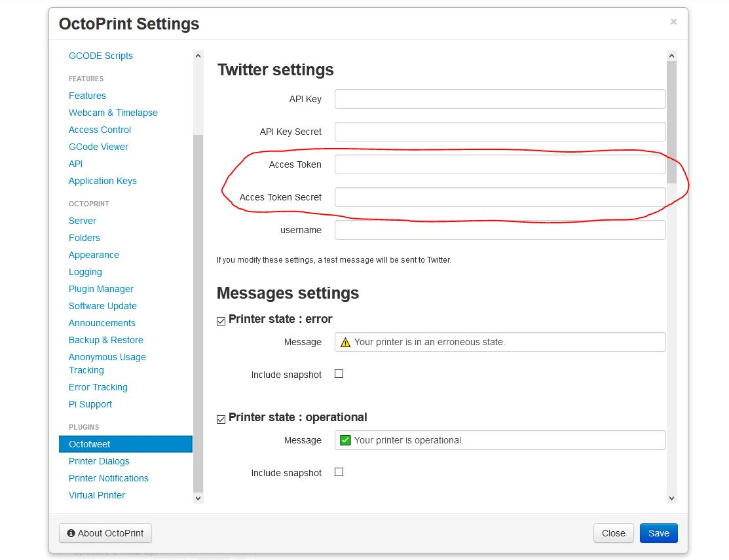Open Folders settings
This screenshot has width=729, height=560.
click(84, 238)
